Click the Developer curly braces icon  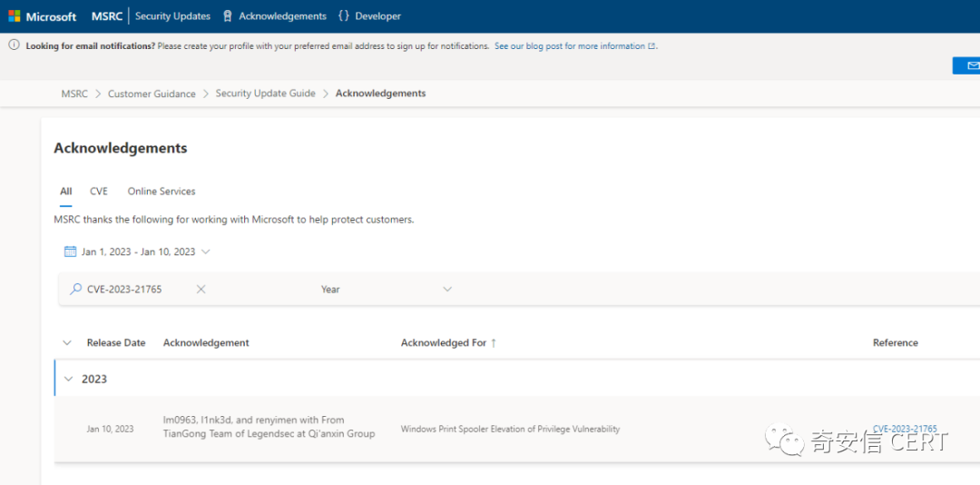[343, 16]
